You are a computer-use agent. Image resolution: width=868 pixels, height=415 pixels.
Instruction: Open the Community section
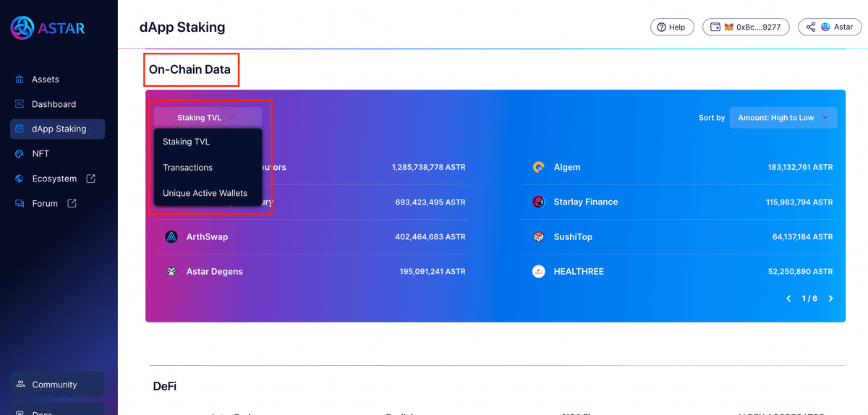tap(57, 384)
